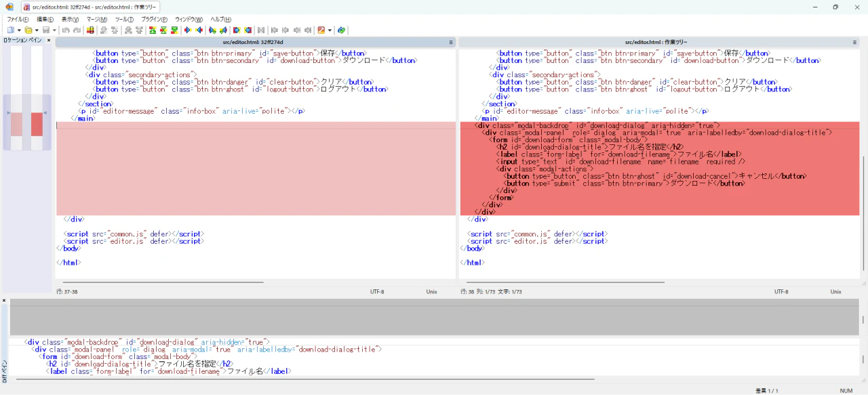Click the src/editor.html: 32ff274d pane header
Screen dimensions: 868x395
point(255,42)
